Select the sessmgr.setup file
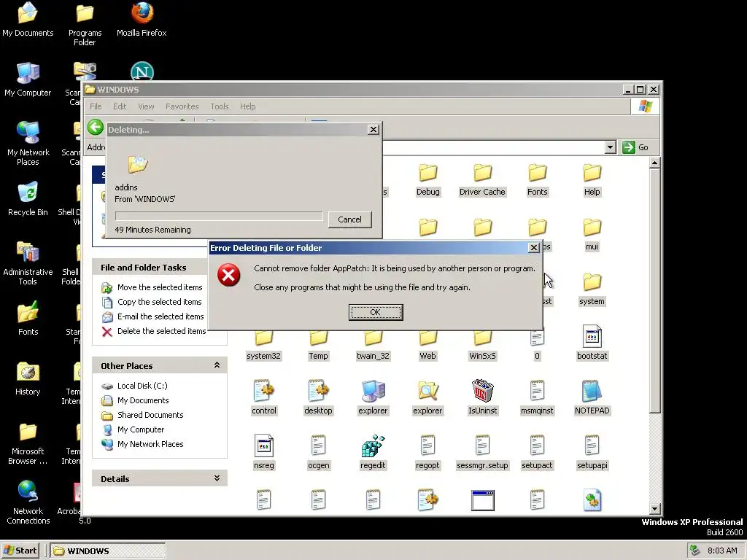 pos(482,452)
